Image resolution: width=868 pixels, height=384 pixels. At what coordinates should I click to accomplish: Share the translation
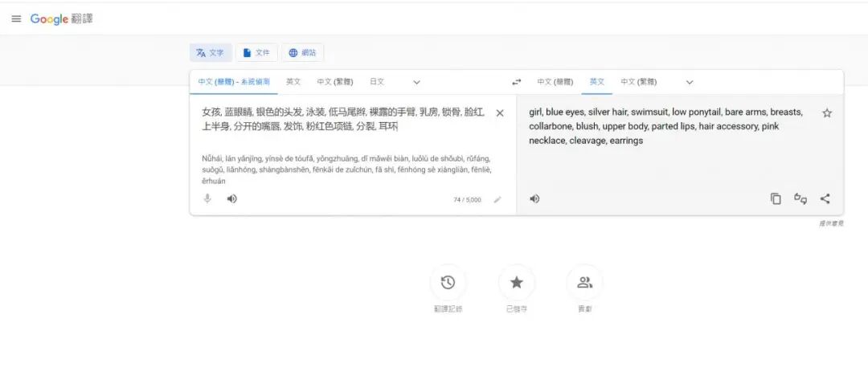click(x=825, y=198)
